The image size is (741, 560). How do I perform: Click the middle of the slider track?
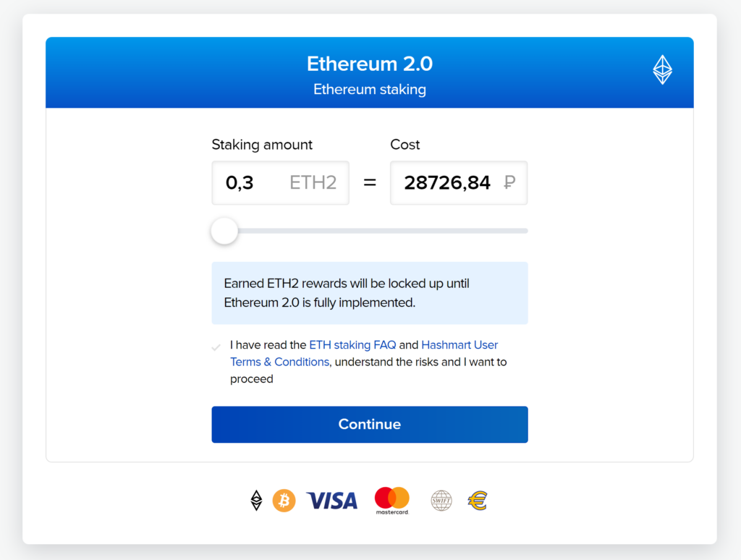tap(370, 231)
